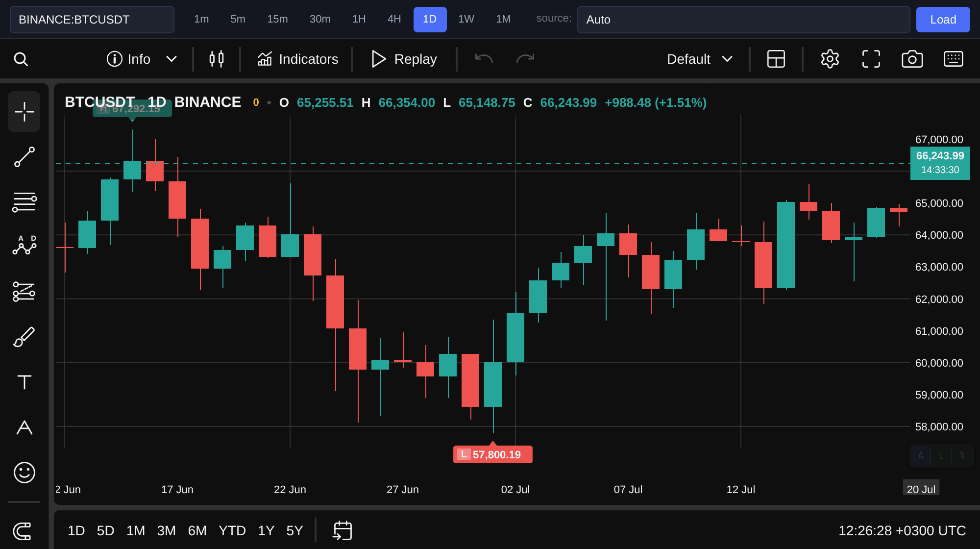This screenshot has height=549, width=980.
Task: Switch to 1H timeframe
Action: [x=359, y=19]
